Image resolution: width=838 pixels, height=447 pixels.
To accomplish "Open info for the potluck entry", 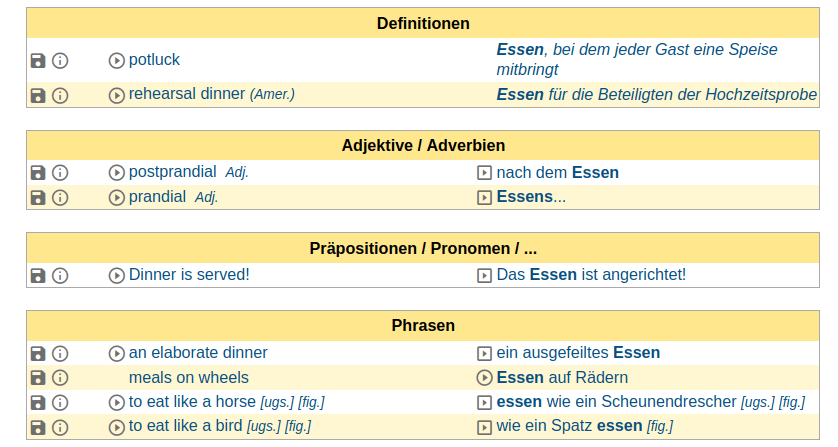I will pos(60,61).
